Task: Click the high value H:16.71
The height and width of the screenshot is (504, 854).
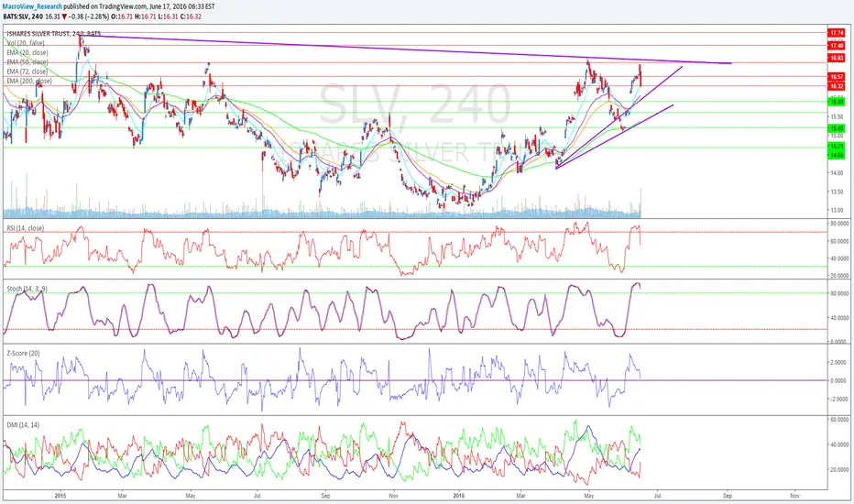Action: coord(145,16)
